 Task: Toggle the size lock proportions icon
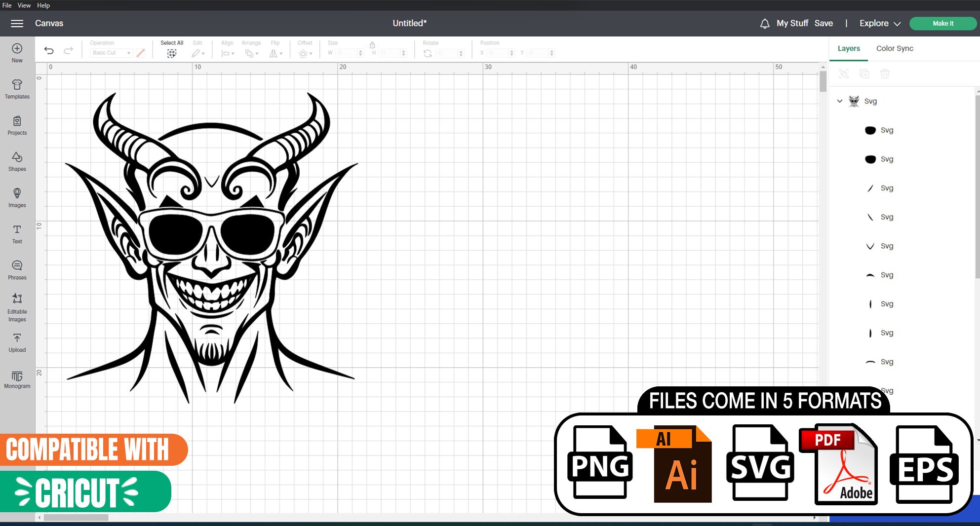pyautogui.click(x=372, y=45)
